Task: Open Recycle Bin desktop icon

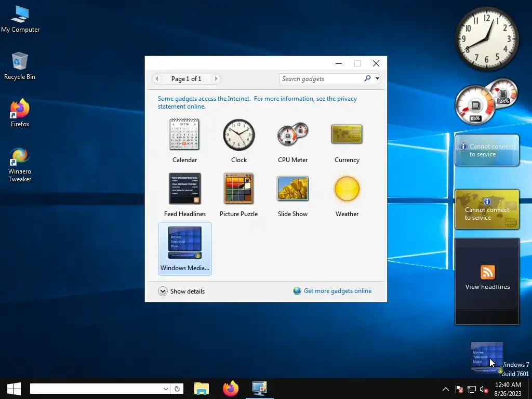Action: [x=20, y=66]
